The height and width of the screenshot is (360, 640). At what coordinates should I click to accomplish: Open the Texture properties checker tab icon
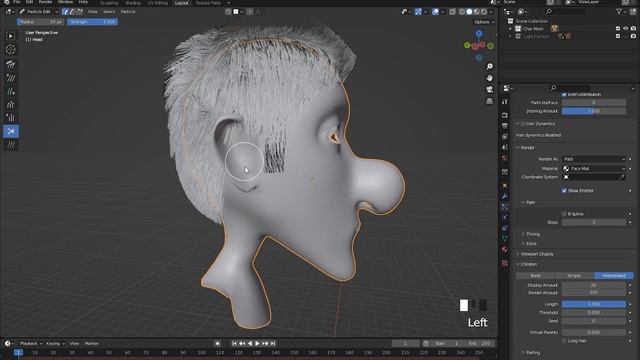pos(505,263)
